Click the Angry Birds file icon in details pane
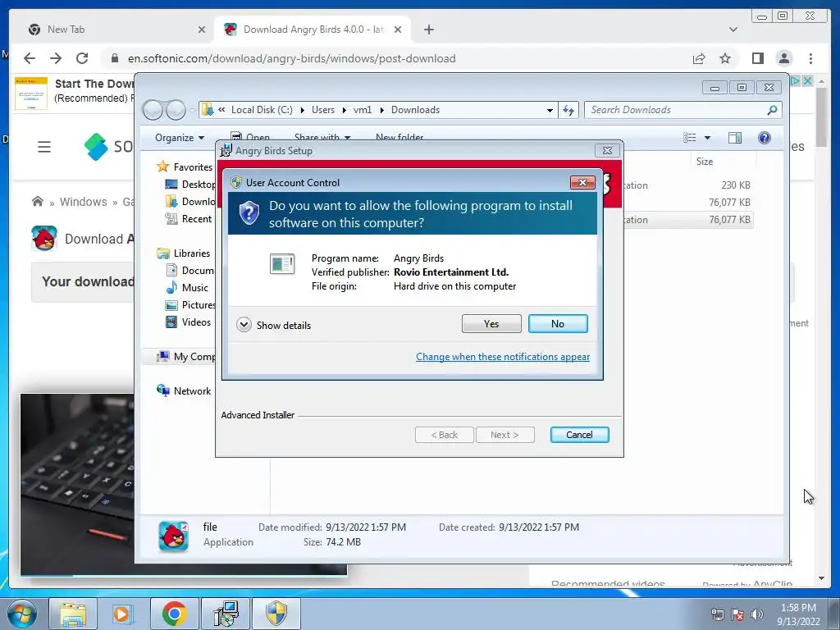Screen dimensions: 840x630 (x=174, y=536)
